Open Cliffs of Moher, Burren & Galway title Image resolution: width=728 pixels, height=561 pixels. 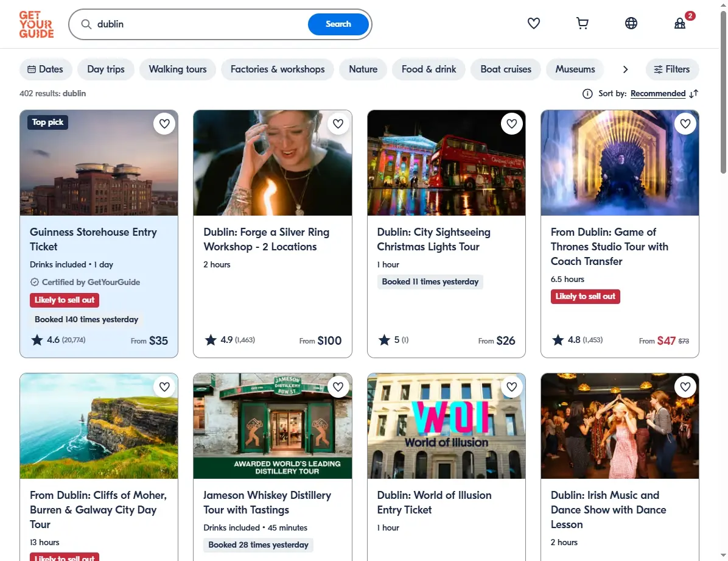click(x=98, y=510)
